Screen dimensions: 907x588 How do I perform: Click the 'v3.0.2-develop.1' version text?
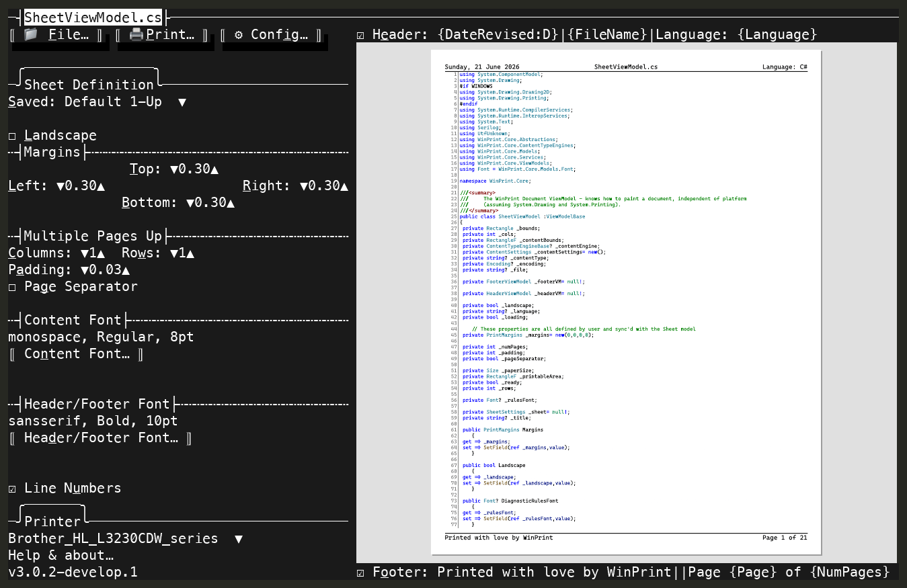pyautogui.click(x=73, y=573)
